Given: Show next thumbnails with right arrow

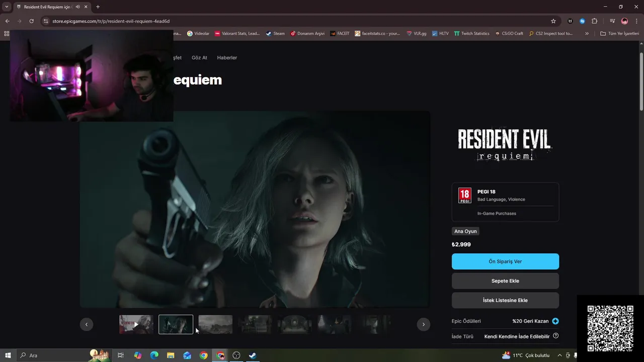Looking at the screenshot, I should (424, 324).
